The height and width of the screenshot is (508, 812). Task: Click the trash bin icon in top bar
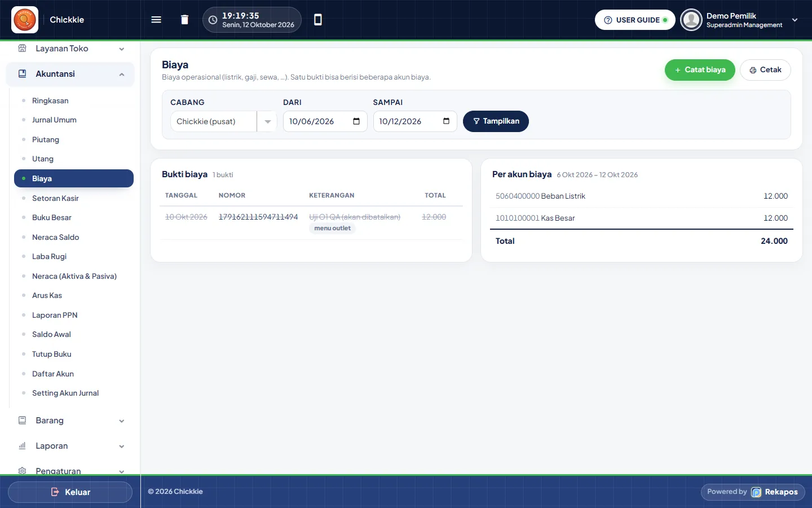pos(184,20)
